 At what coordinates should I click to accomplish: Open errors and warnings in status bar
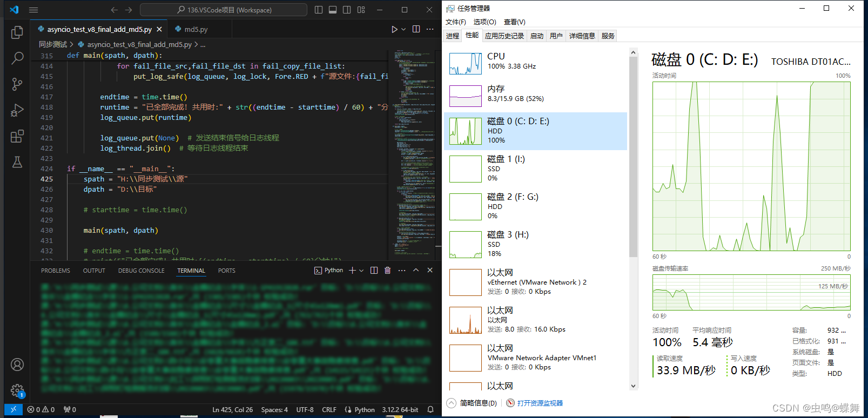click(41, 410)
